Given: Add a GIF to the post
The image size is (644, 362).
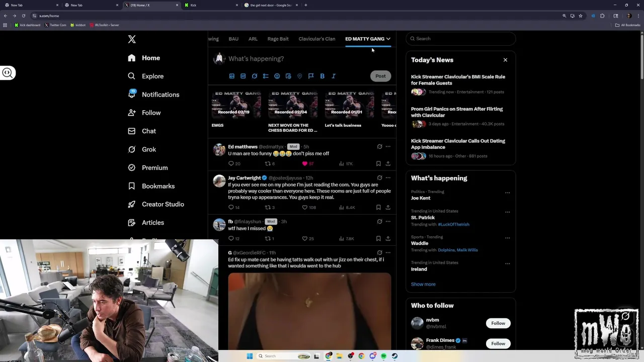Looking at the screenshot, I should (x=243, y=76).
